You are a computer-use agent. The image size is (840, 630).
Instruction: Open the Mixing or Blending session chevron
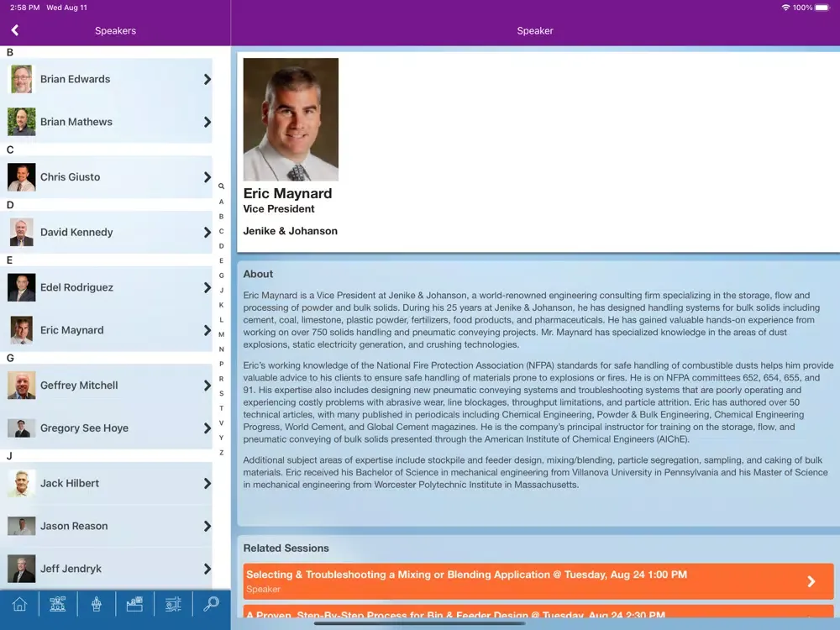coord(811,581)
